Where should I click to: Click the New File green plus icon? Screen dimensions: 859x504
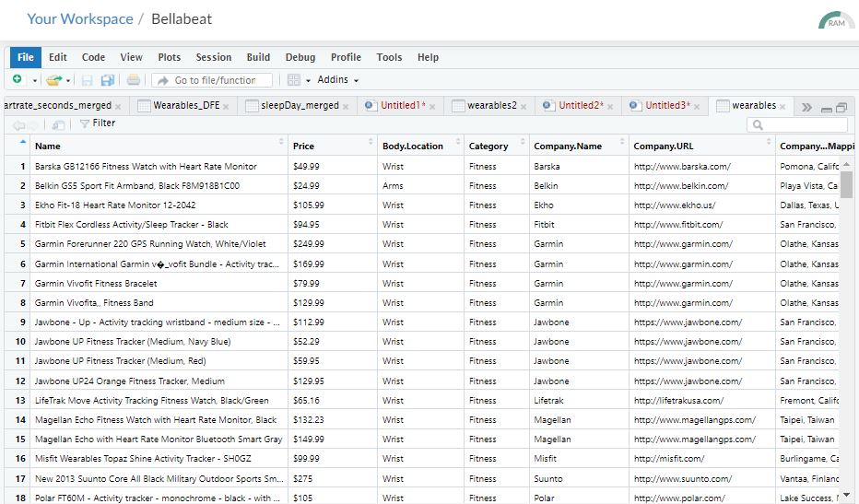(18, 80)
